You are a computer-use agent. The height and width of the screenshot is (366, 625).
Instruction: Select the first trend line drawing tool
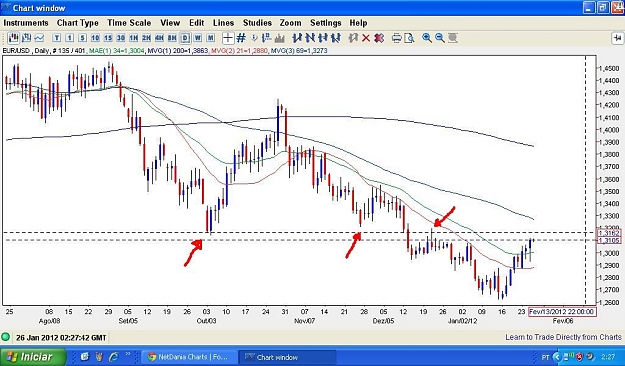coord(297,38)
